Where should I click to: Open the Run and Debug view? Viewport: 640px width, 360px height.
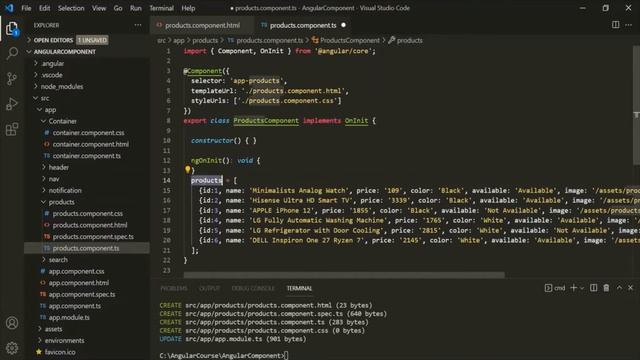click(12, 104)
